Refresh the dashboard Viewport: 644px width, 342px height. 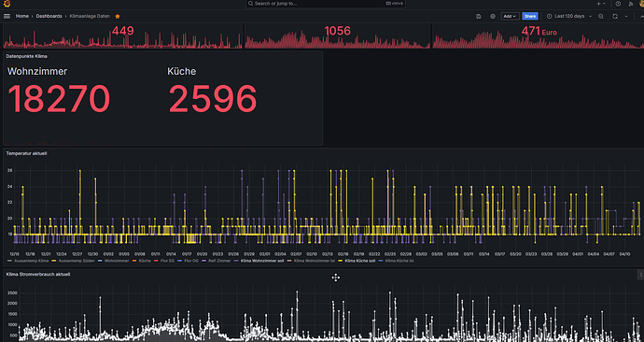[615, 16]
